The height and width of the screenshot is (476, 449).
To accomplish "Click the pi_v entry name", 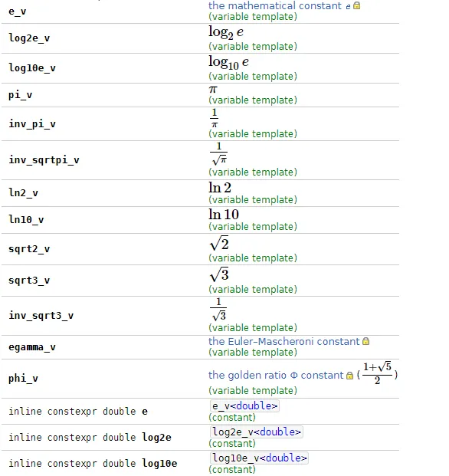I will tap(21, 95).
